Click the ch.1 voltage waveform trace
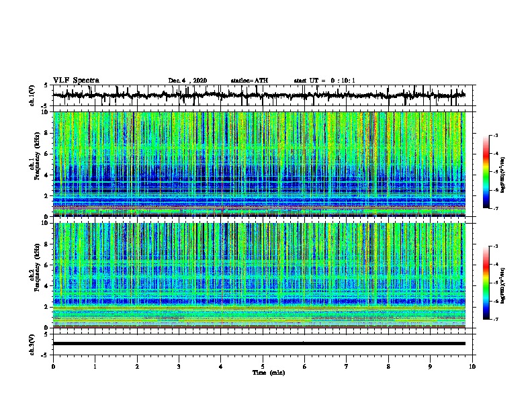This screenshot has width=532, height=411. [x=259, y=95]
